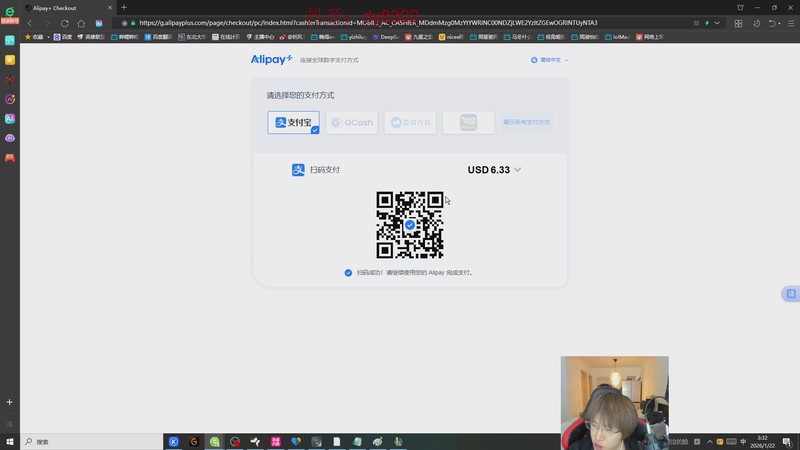Viewport: 800px width, 450px height.
Task: Toggle the 中 input method indicator
Action: click(743, 442)
